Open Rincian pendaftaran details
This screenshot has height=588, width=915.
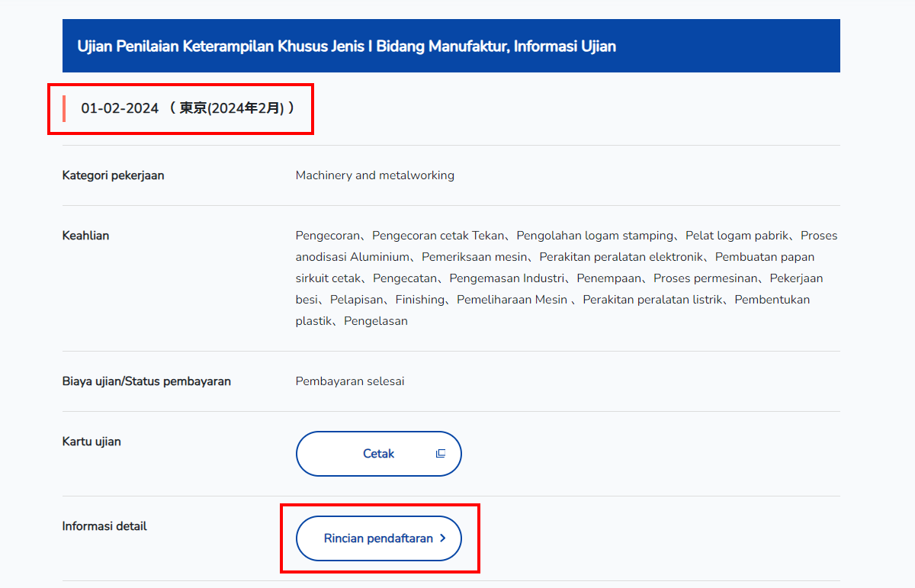(x=378, y=538)
